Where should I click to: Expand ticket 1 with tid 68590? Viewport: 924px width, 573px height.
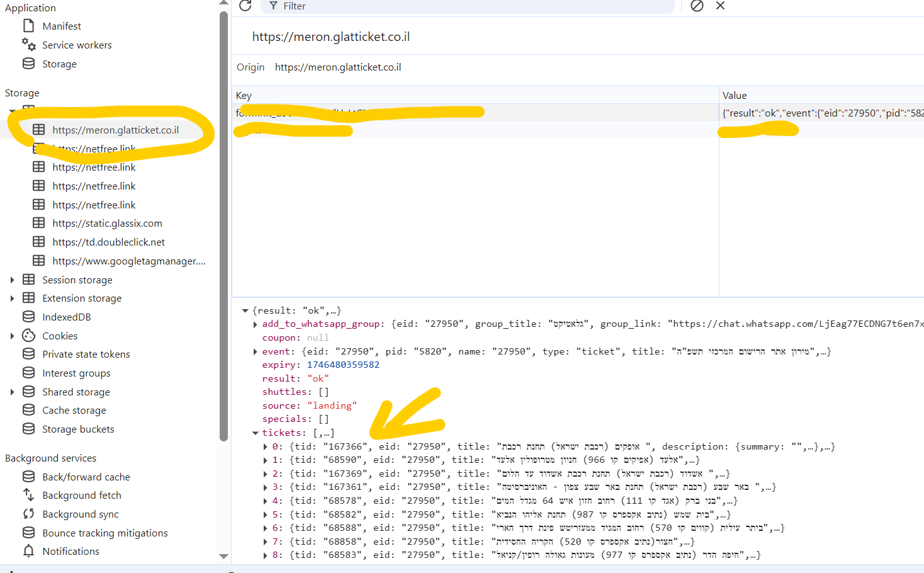coord(265,460)
